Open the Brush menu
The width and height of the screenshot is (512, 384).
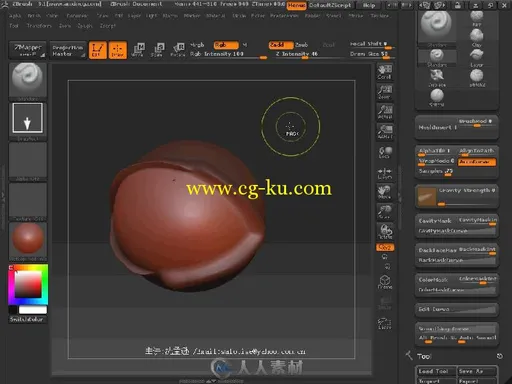34,16
